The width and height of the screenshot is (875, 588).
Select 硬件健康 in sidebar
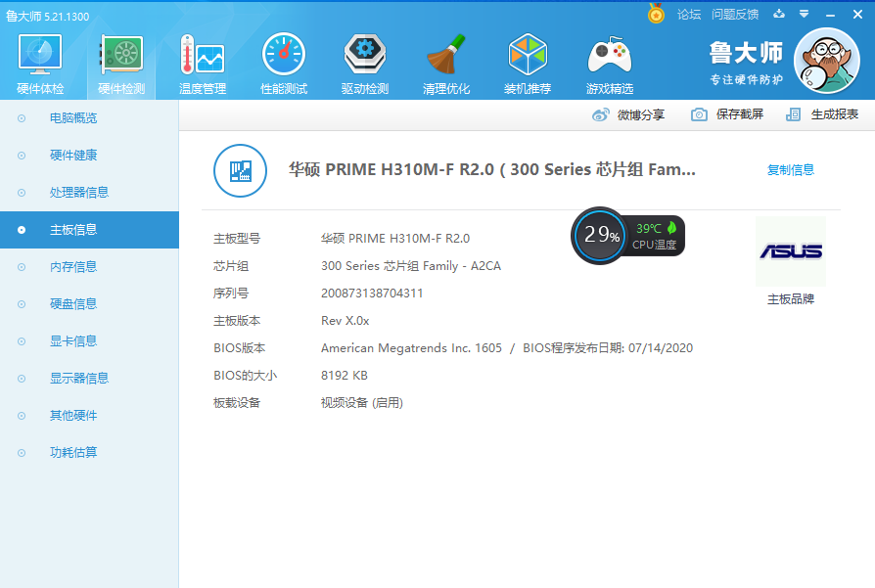(89, 156)
